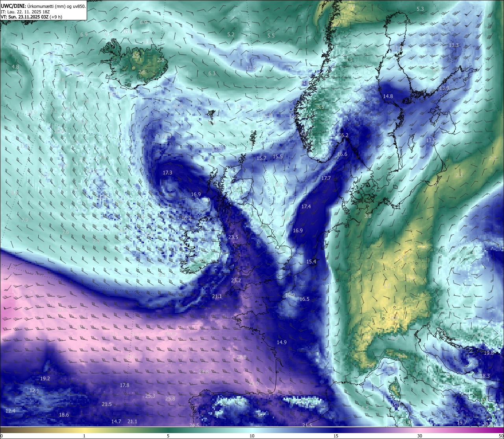Click the 15.5 value north of Scotland
The width and height of the screenshot is (504, 439).
click(x=278, y=157)
